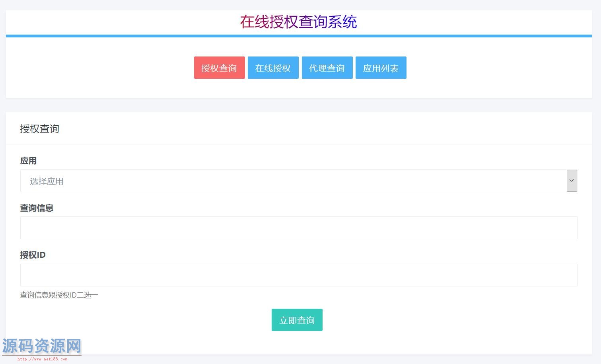Focus the 查询信息 input field

click(299, 228)
